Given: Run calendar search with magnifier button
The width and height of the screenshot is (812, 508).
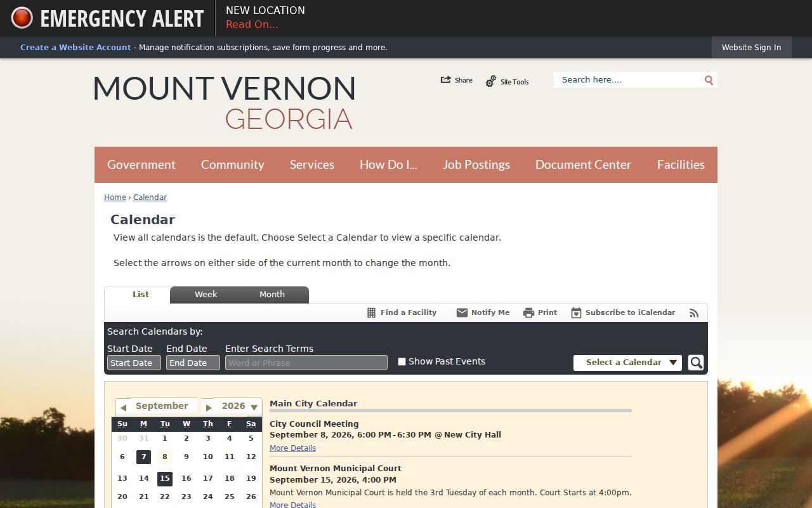Looking at the screenshot, I should (696, 363).
